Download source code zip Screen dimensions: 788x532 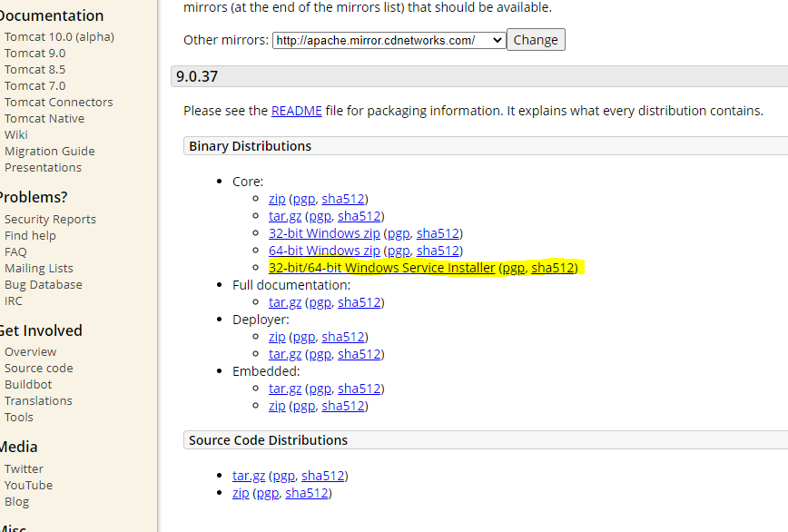click(x=241, y=493)
